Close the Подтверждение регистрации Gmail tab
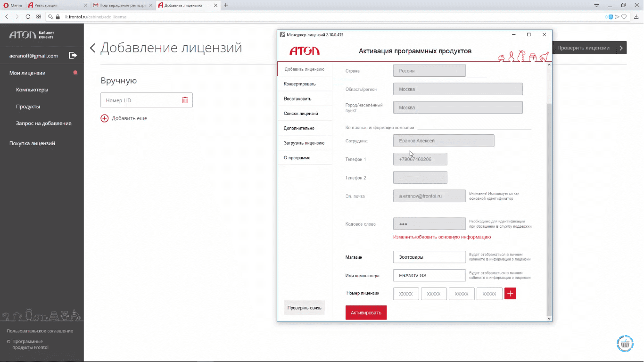 tap(151, 5)
